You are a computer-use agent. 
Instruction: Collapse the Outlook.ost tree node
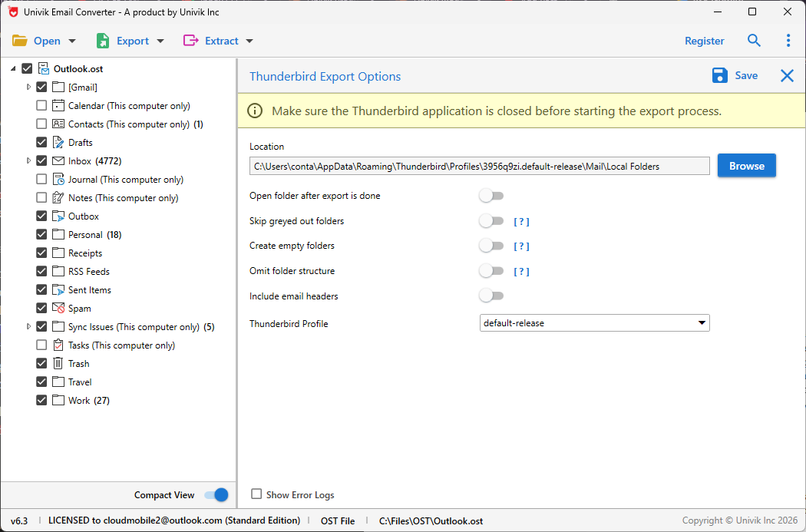(13, 69)
